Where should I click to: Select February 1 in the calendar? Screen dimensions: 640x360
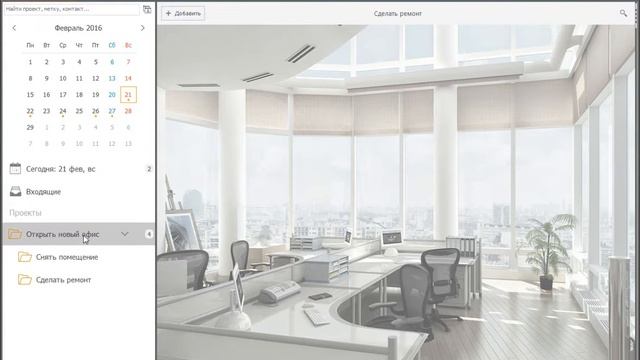click(30, 62)
